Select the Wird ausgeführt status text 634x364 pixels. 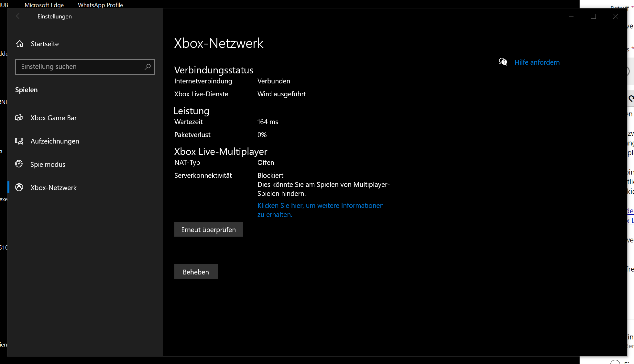coord(282,94)
